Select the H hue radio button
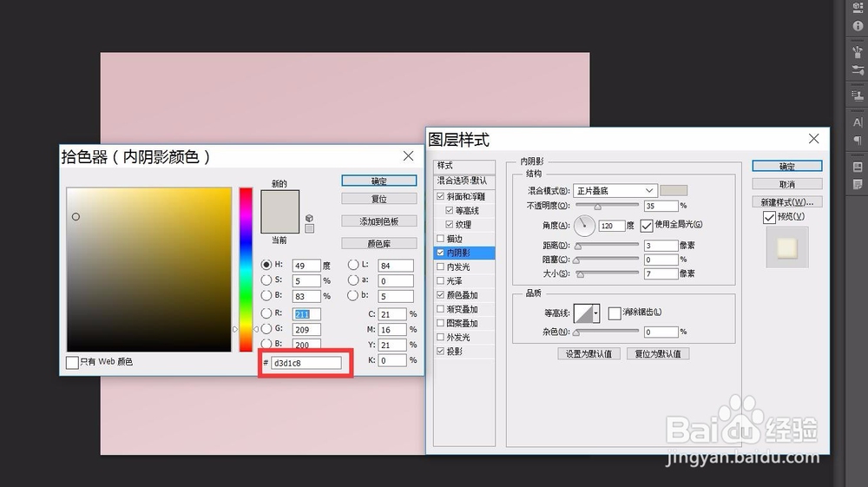868x487 pixels. click(x=266, y=265)
